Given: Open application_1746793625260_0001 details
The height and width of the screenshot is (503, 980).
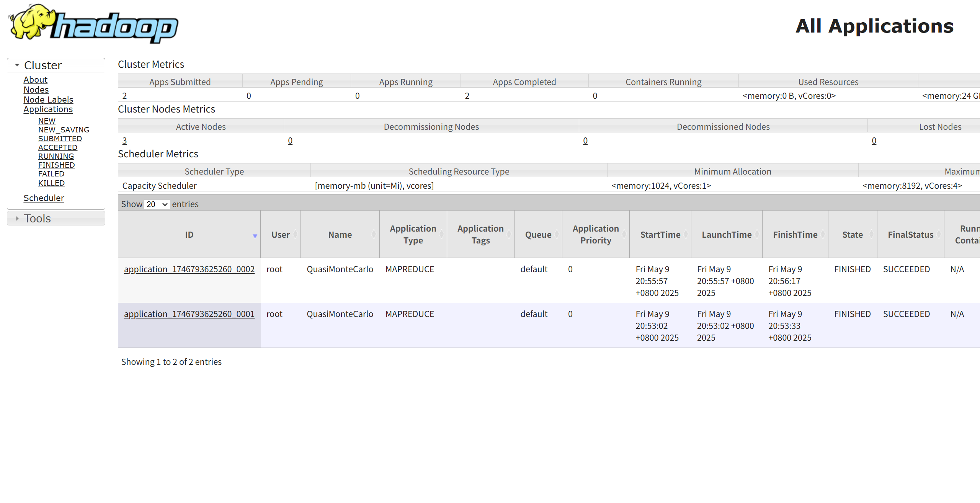Looking at the screenshot, I should 189,314.
